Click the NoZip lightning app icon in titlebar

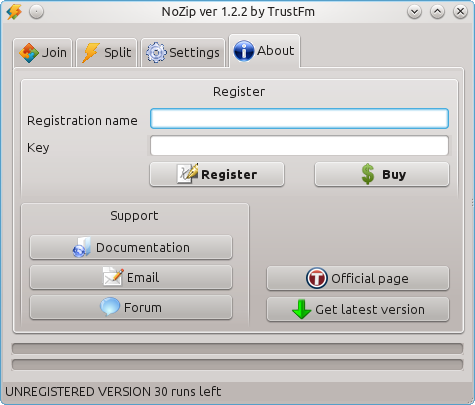pyautogui.click(x=14, y=12)
